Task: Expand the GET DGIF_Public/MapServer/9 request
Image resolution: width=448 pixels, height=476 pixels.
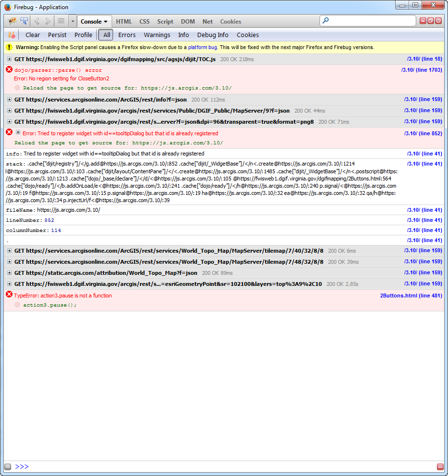Action: 10,111
